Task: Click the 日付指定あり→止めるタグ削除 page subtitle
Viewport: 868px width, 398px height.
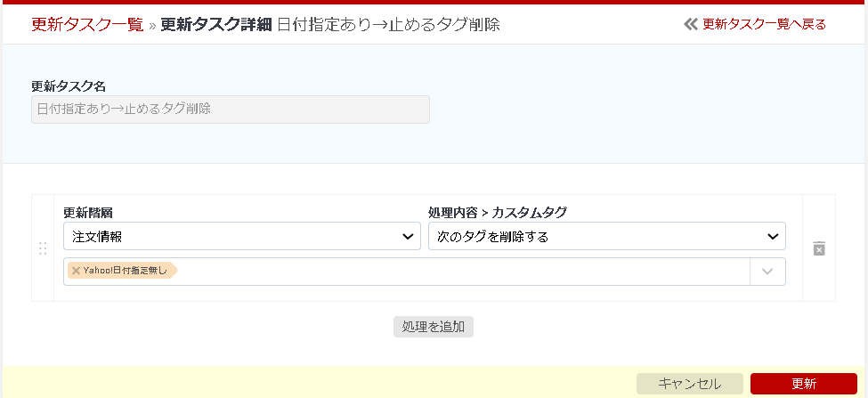Action: 388,24
